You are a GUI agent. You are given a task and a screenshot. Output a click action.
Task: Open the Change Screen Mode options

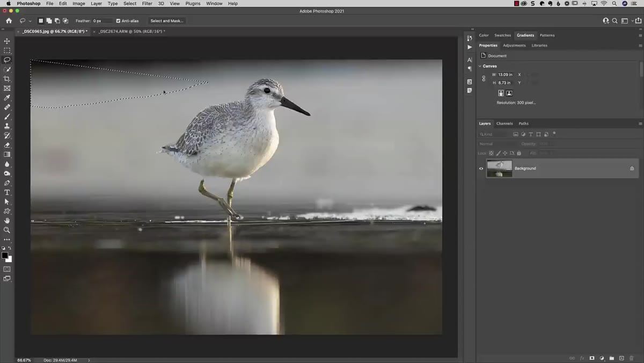coord(7,279)
